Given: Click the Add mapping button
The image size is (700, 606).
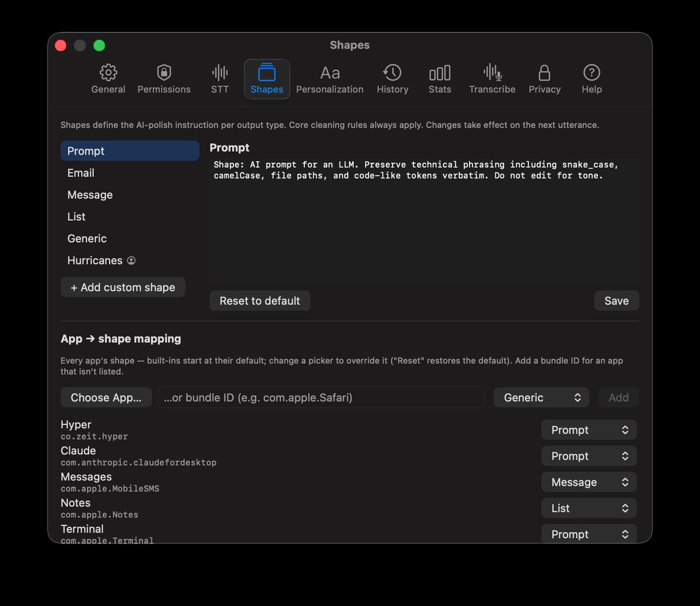Looking at the screenshot, I should [619, 398].
